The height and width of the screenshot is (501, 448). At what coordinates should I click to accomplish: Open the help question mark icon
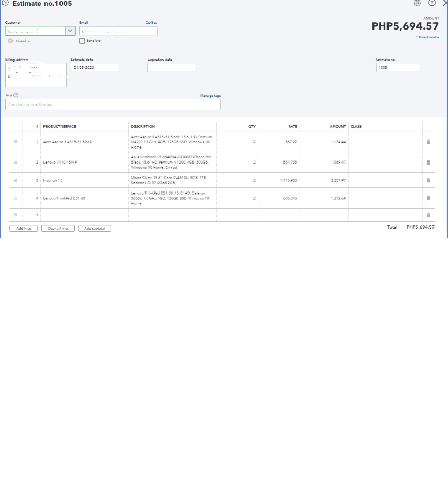point(432,3)
